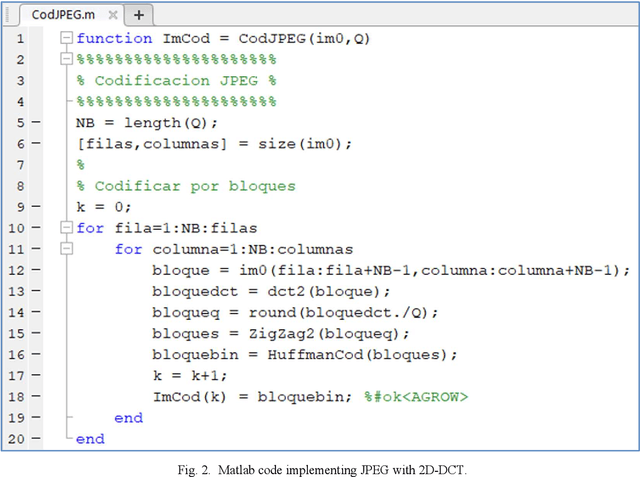Set breakpoint at line 14 round statement
The height and width of the screenshot is (477, 640).
click(36, 312)
